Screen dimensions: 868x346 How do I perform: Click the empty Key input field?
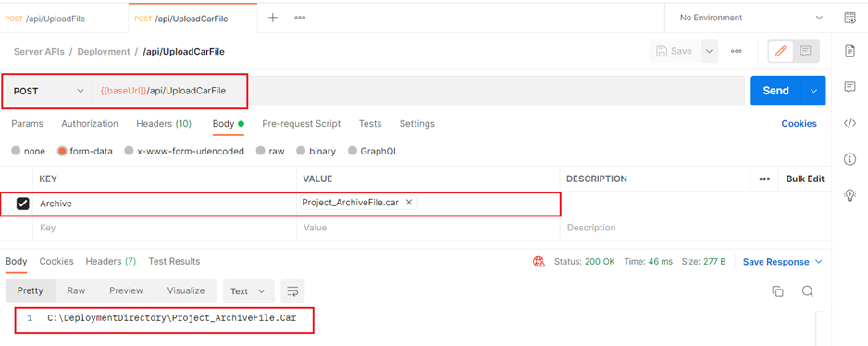click(165, 228)
